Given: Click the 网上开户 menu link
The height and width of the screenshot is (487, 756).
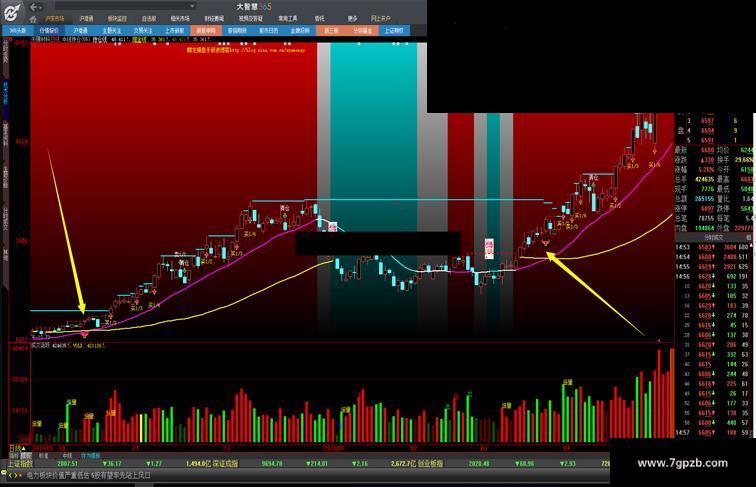Looking at the screenshot, I should point(380,18).
